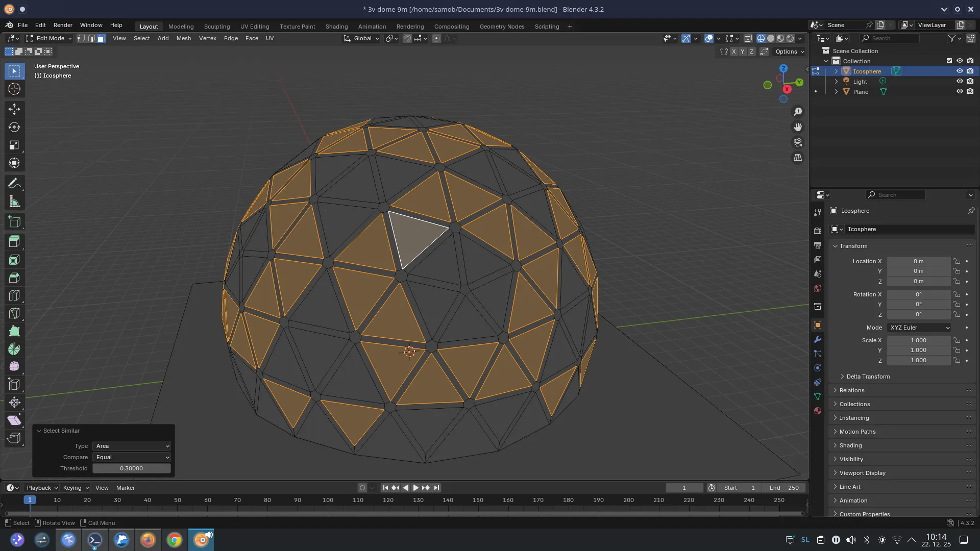This screenshot has height=551, width=980.
Task: Activate the Rotate tool
Action: click(14, 127)
